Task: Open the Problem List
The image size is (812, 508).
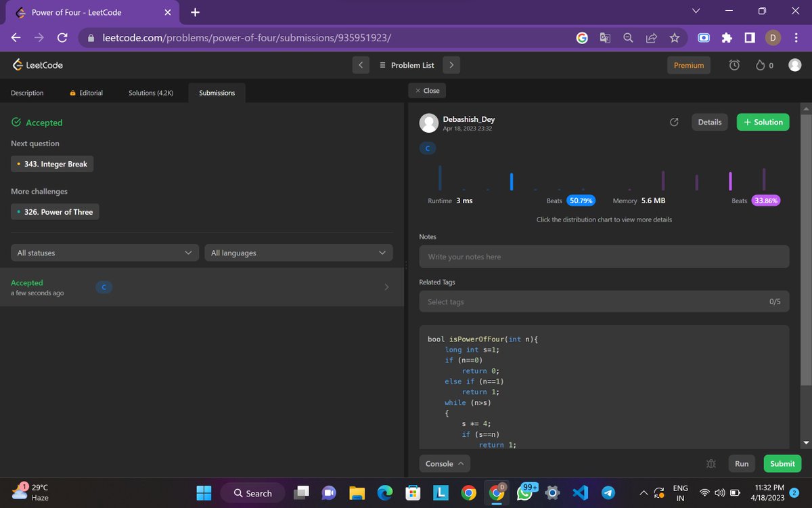Action: click(x=407, y=65)
